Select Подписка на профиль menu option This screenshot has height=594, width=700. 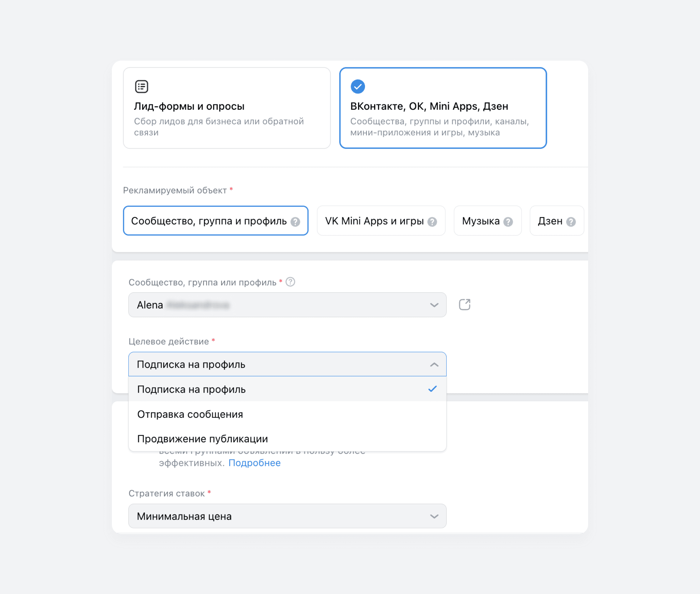tap(191, 389)
